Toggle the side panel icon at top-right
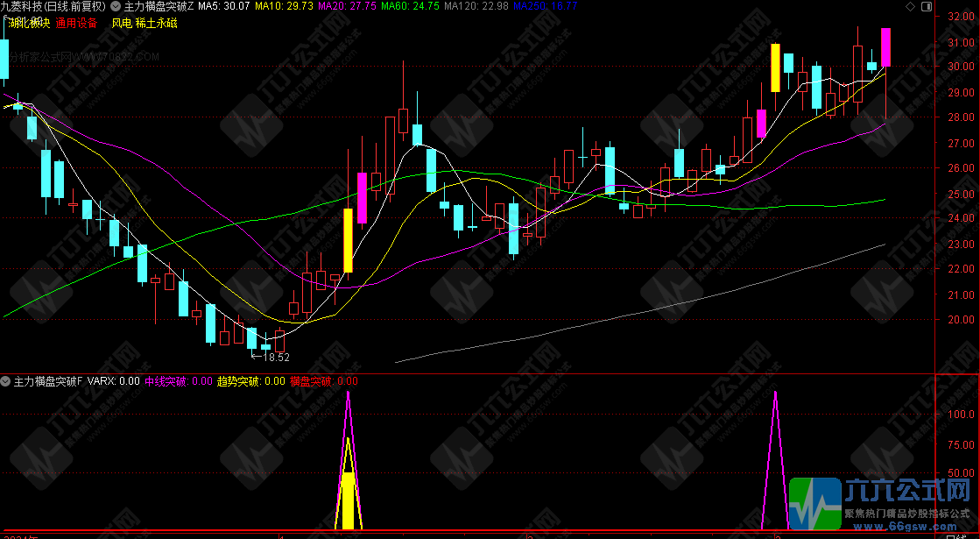 click(x=927, y=6)
